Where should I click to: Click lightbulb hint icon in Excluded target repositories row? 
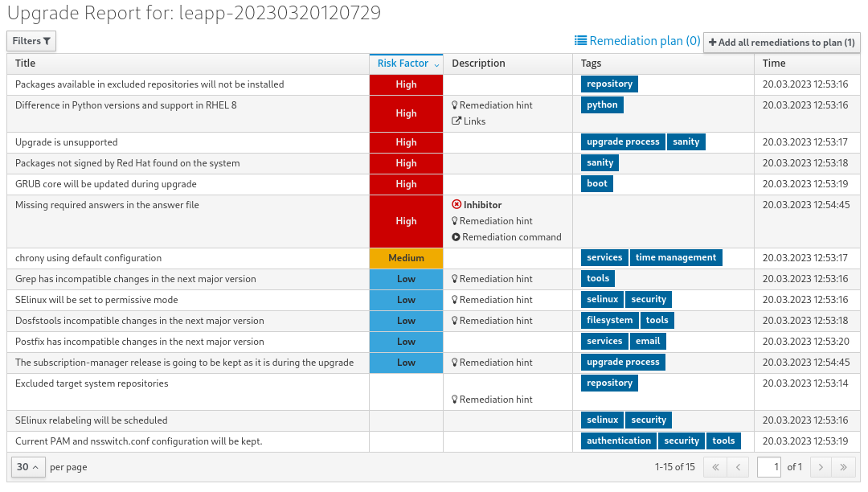pos(454,400)
